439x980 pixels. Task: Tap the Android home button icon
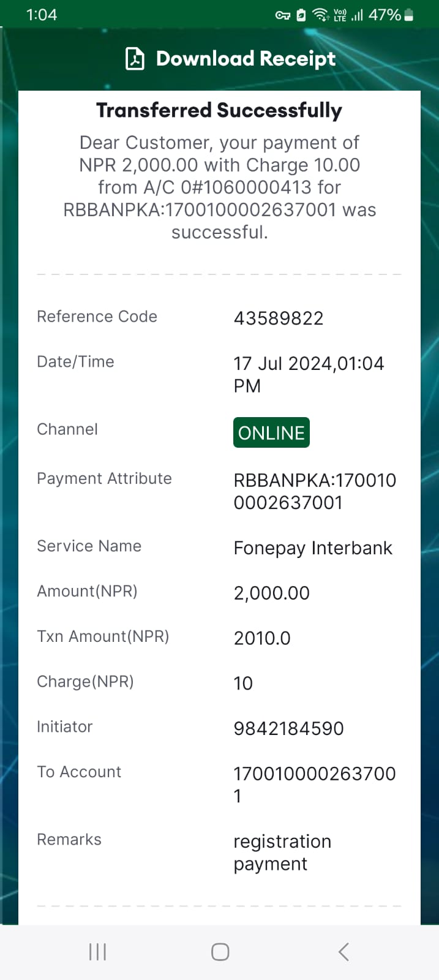tap(220, 952)
